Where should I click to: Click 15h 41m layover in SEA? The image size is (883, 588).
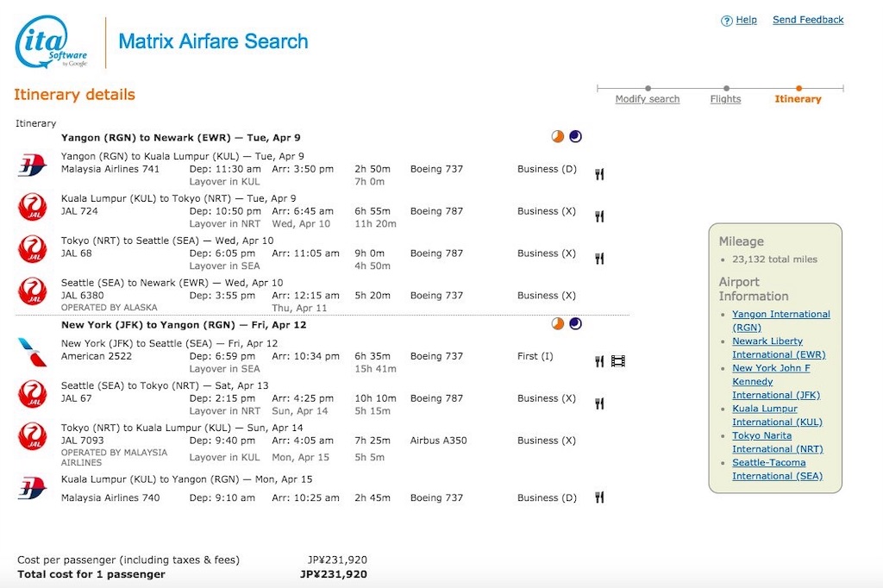coord(376,369)
